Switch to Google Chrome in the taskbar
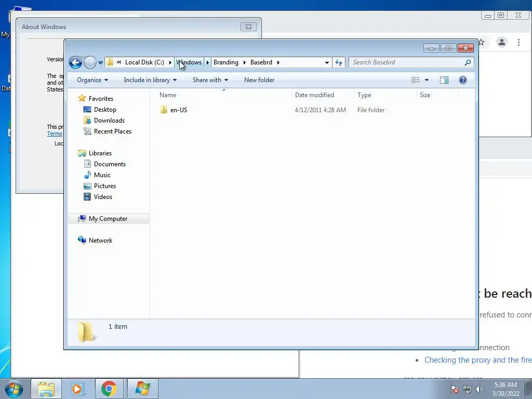Screen dimensions: 532x399 coord(109,389)
